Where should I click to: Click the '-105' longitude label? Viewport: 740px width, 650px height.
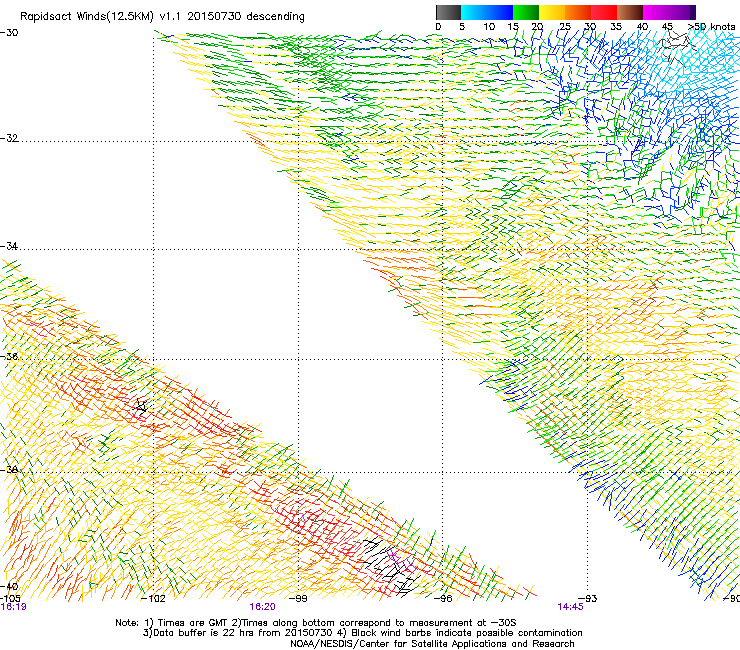point(10,599)
